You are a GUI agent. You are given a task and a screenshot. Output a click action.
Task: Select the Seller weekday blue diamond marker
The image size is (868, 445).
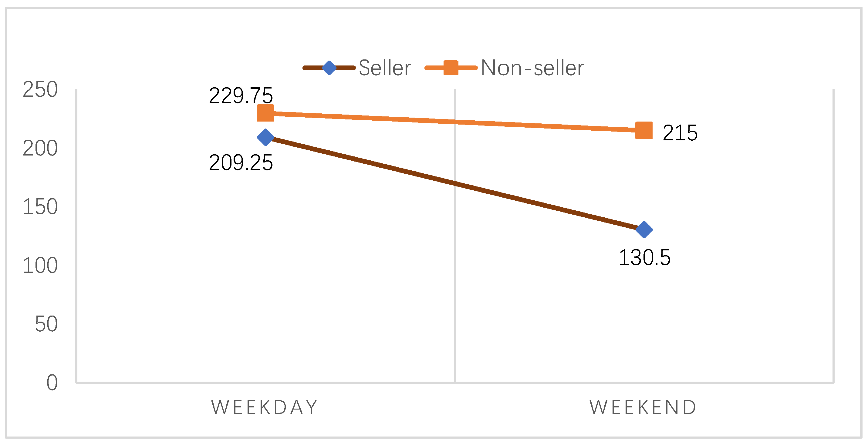pos(265,137)
